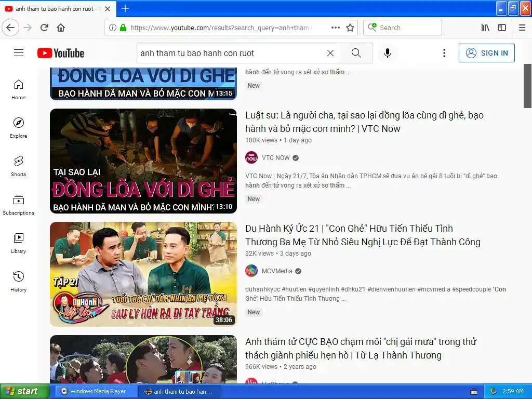532x399 pixels.
Task: Reload the current page
Action: (45, 28)
